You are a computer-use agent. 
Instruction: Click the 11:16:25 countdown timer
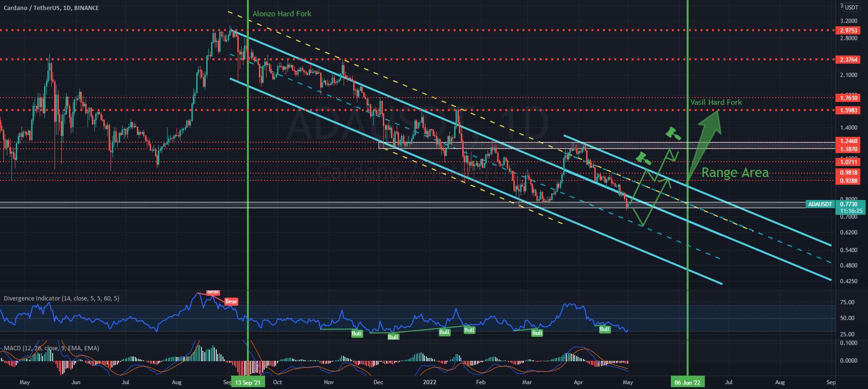(x=851, y=211)
